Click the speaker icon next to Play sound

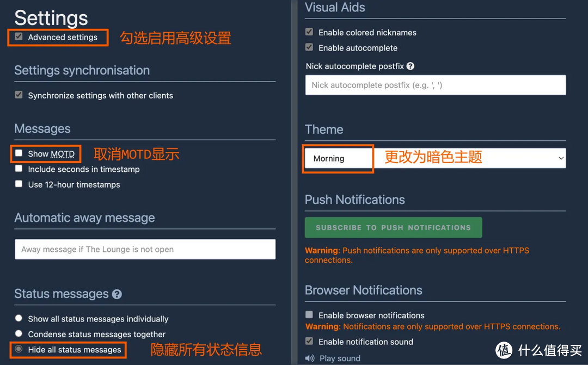(x=309, y=358)
